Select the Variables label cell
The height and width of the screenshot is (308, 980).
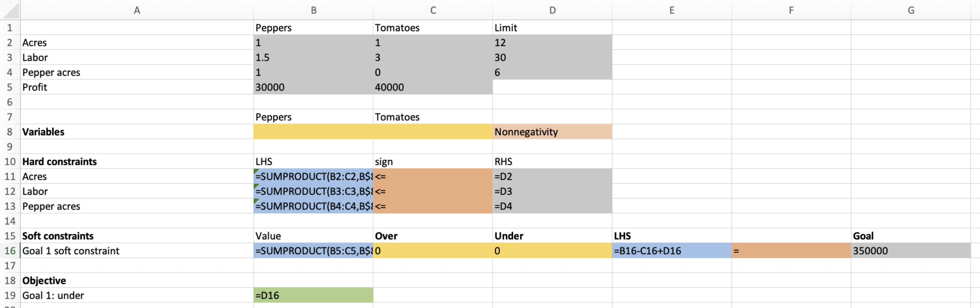137,132
